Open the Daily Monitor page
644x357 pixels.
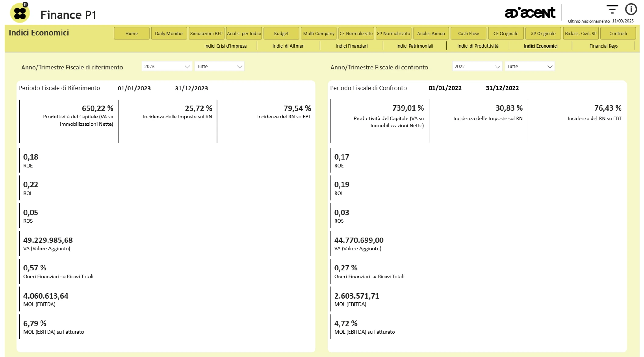click(x=169, y=34)
